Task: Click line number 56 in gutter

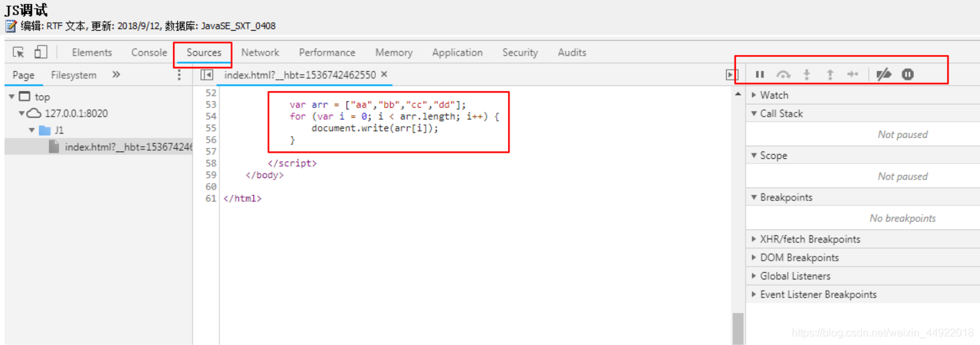Action: point(210,140)
